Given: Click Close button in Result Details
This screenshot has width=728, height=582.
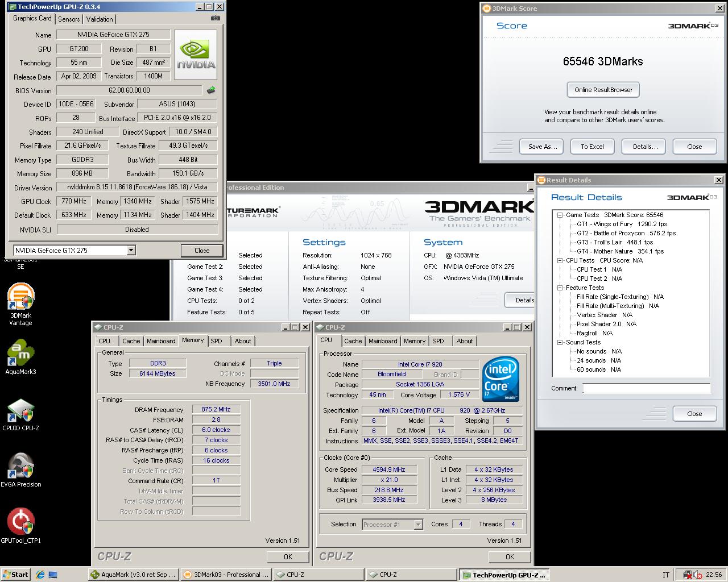Looking at the screenshot, I should (694, 414).
